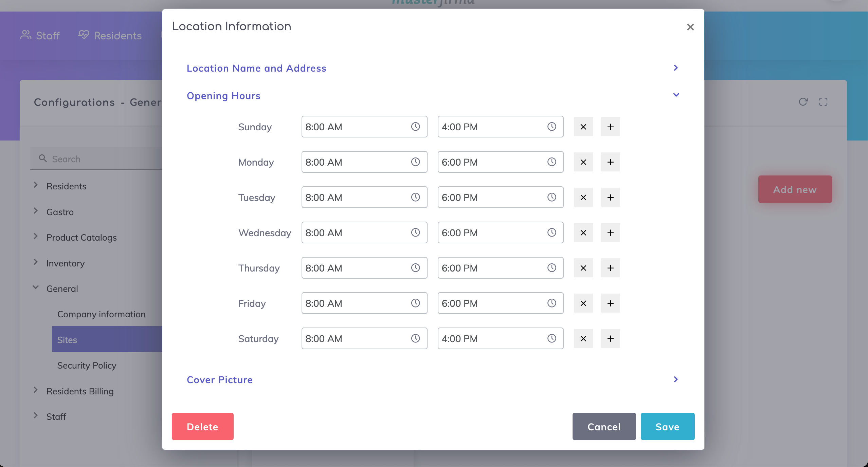Click the fullscreen expand icon
The height and width of the screenshot is (467, 868).
point(823,102)
